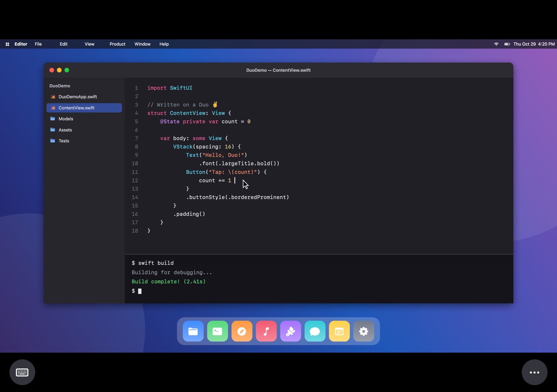Screen dimensions: 557x392
Task: Open the Editor application menu
Action: 21,44
